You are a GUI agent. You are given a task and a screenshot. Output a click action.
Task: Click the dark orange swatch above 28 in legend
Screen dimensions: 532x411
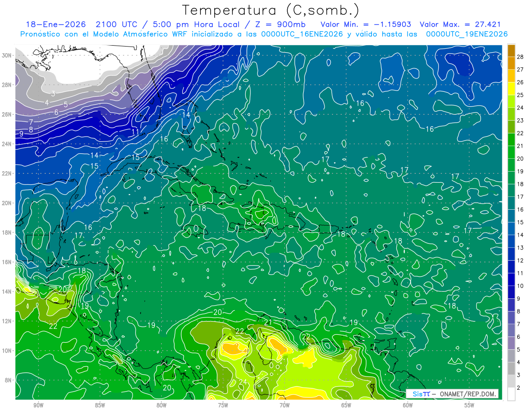tap(511, 51)
